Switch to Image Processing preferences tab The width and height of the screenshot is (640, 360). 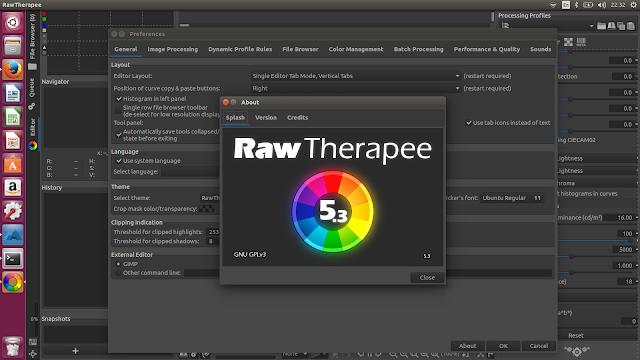click(173, 49)
